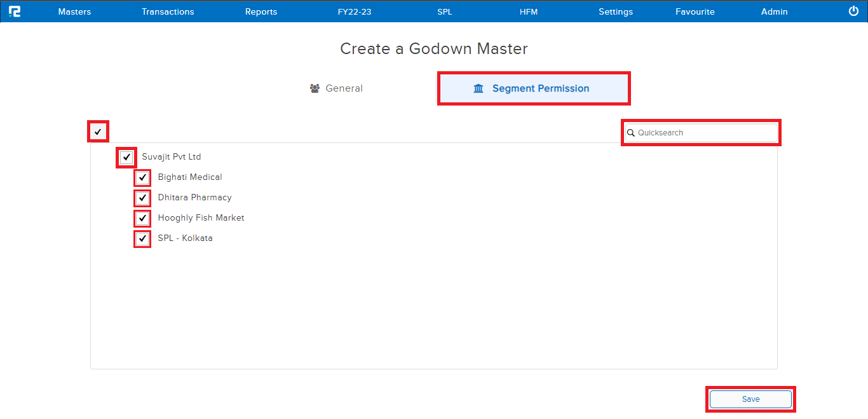Toggle the select-all segments checkbox

[x=98, y=132]
